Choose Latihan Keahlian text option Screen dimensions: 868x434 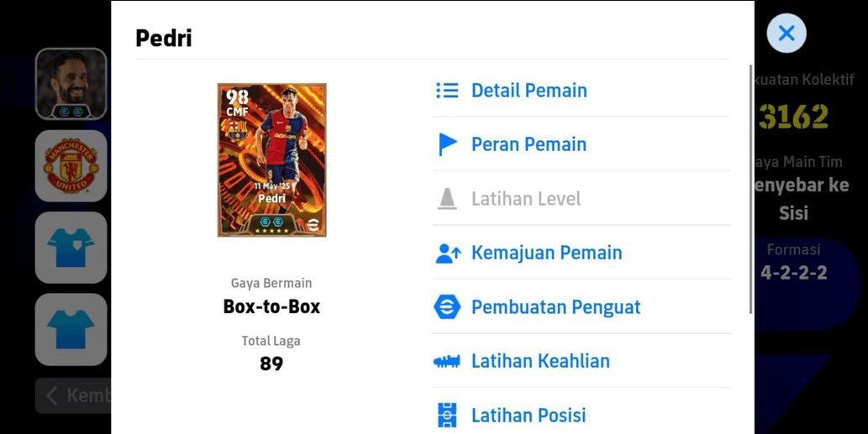tap(541, 361)
